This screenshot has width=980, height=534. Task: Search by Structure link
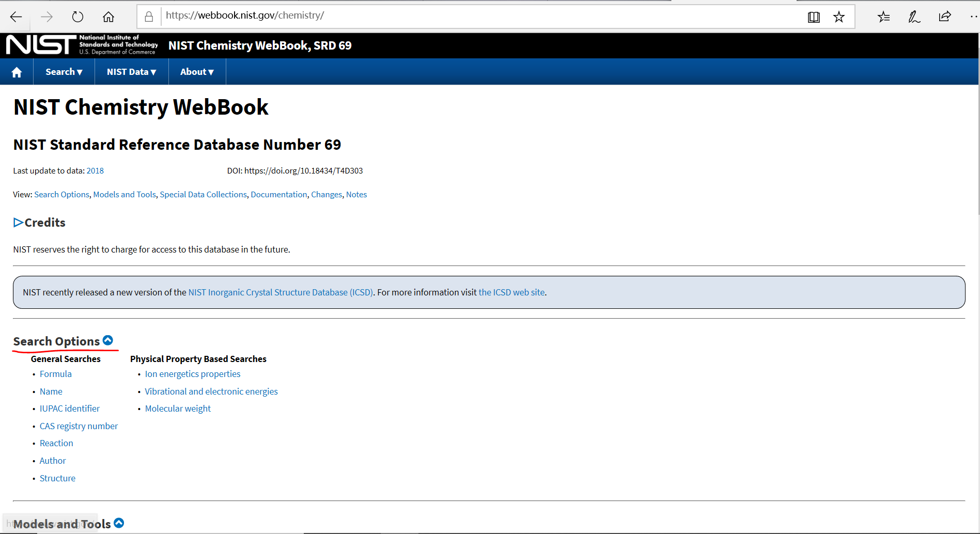pyautogui.click(x=57, y=478)
